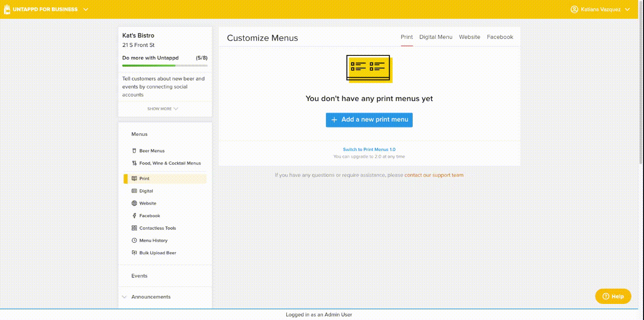Click the Facebook logo icon in sidebar

[x=134, y=215]
